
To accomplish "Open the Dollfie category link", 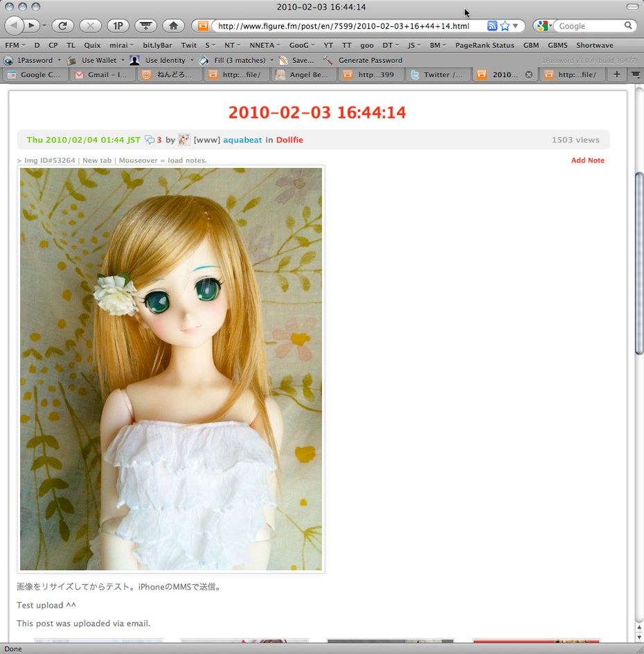I will [x=289, y=140].
